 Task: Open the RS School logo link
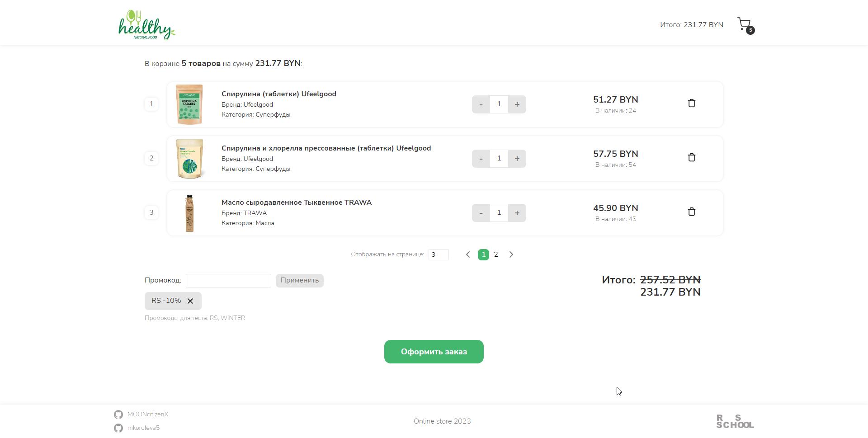click(735, 421)
